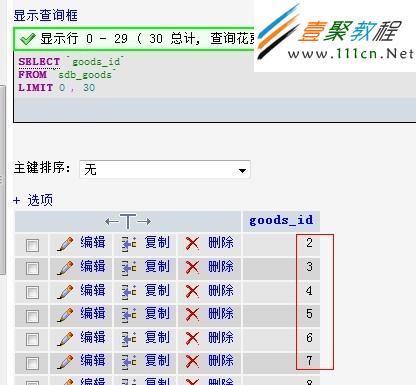The image size is (416, 385).
Task: Click the SELECT keyword in the query
Action: [39, 62]
